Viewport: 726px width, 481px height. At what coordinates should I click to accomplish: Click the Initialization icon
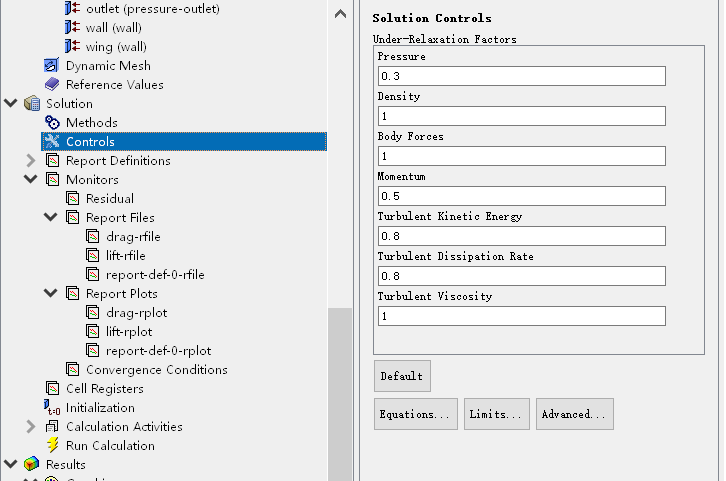(53, 408)
